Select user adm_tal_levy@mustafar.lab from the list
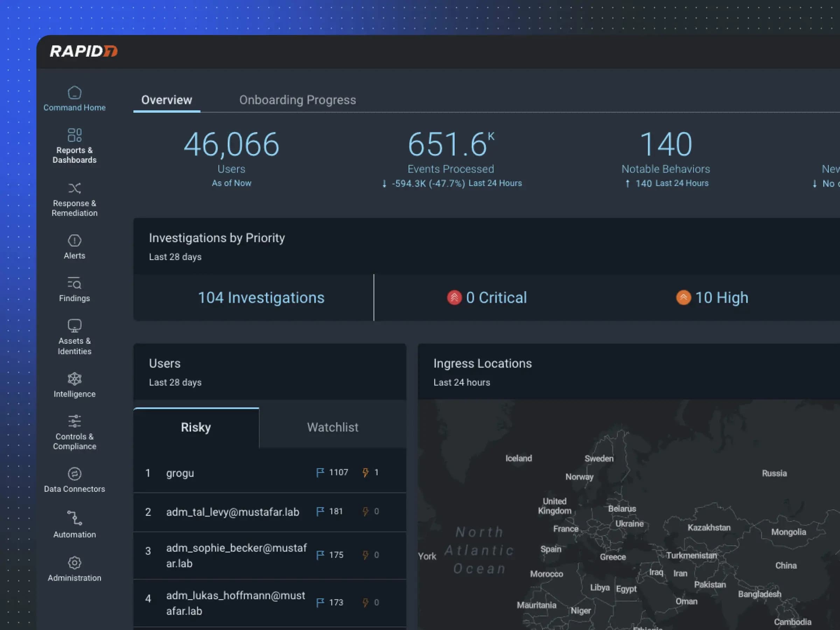The height and width of the screenshot is (630, 840). (x=233, y=512)
